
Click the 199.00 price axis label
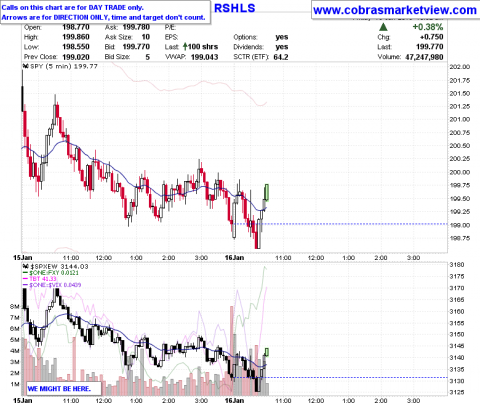[459, 225]
